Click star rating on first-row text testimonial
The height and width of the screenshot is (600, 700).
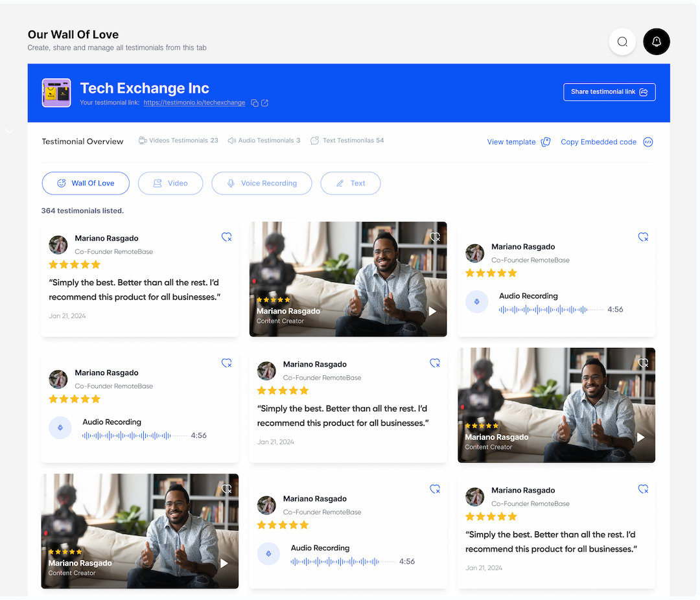75,265
